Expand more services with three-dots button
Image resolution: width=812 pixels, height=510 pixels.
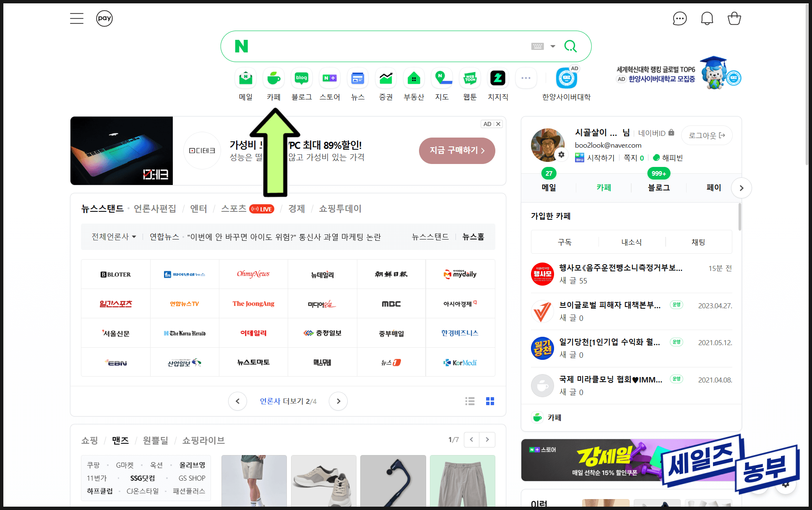coord(526,78)
